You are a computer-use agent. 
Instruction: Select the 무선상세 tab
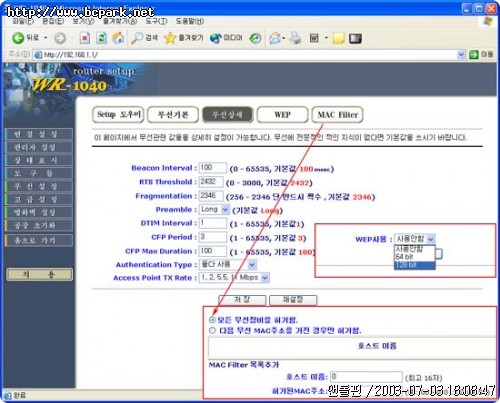point(228,115)
